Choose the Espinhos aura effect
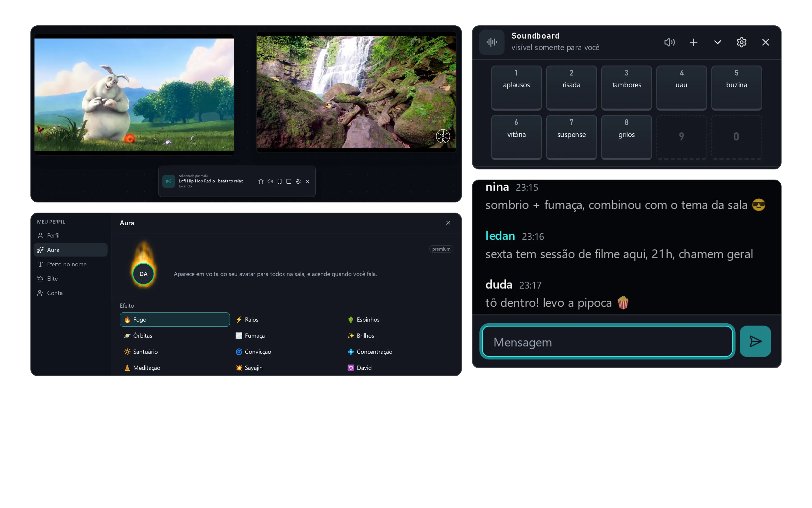 click(398, 320)
